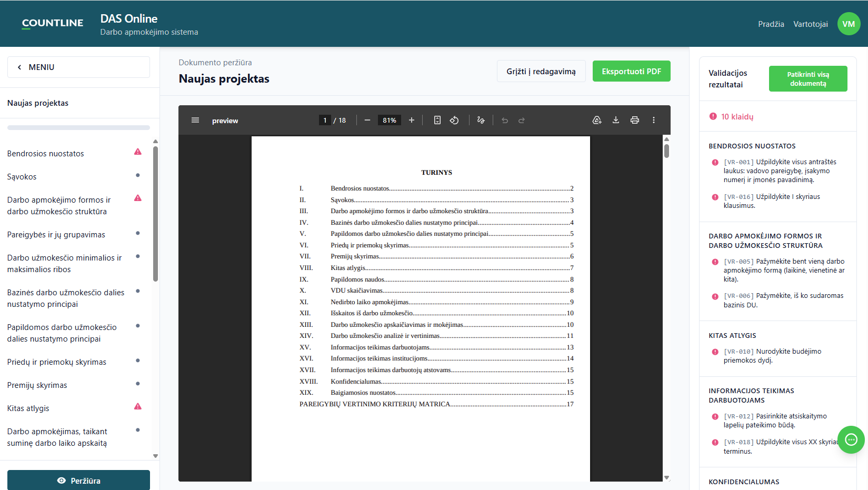Click Naujas projektas title in left sidebar
The image size is (868, 490).
38,103
